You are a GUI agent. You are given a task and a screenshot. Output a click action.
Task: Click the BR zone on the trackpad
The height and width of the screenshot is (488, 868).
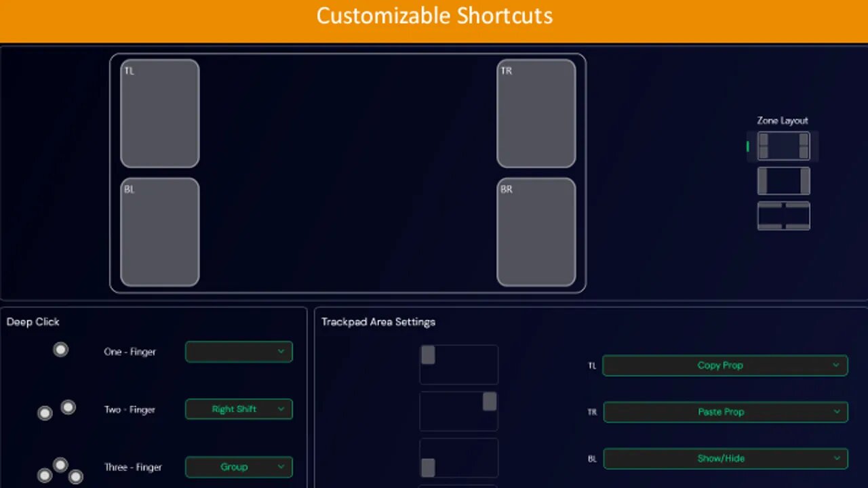click(536, 232)
